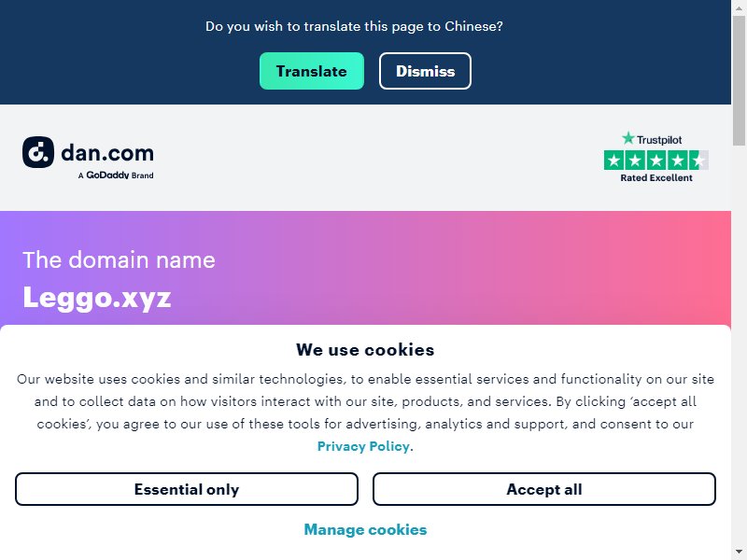Accept all cookies
The width and height of the screenshot is (747, 560).
tap(544, 489)
